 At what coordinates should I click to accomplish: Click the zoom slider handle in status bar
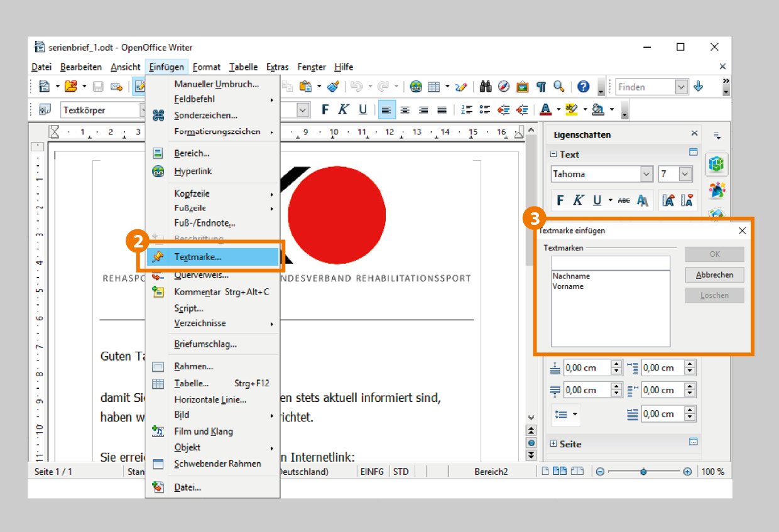[x=643, y=472]
